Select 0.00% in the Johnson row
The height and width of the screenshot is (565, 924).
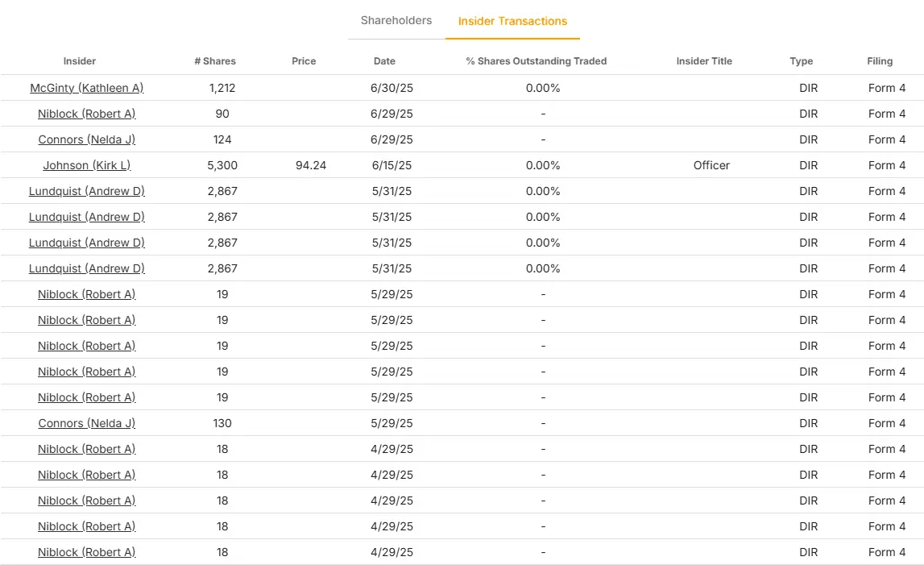[x=543, y=166]
